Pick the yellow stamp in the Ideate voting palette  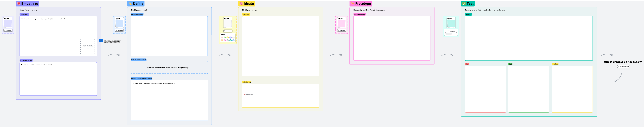click(x=228, y=38)
